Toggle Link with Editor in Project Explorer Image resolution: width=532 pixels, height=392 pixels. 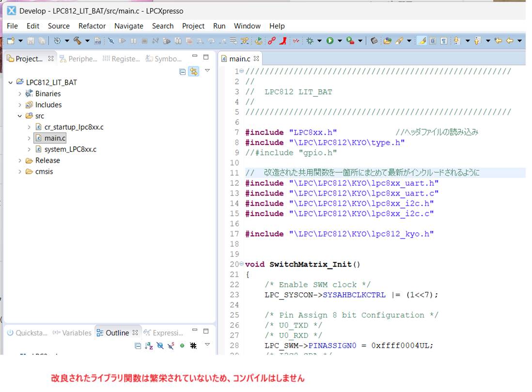tap(194, 72)
